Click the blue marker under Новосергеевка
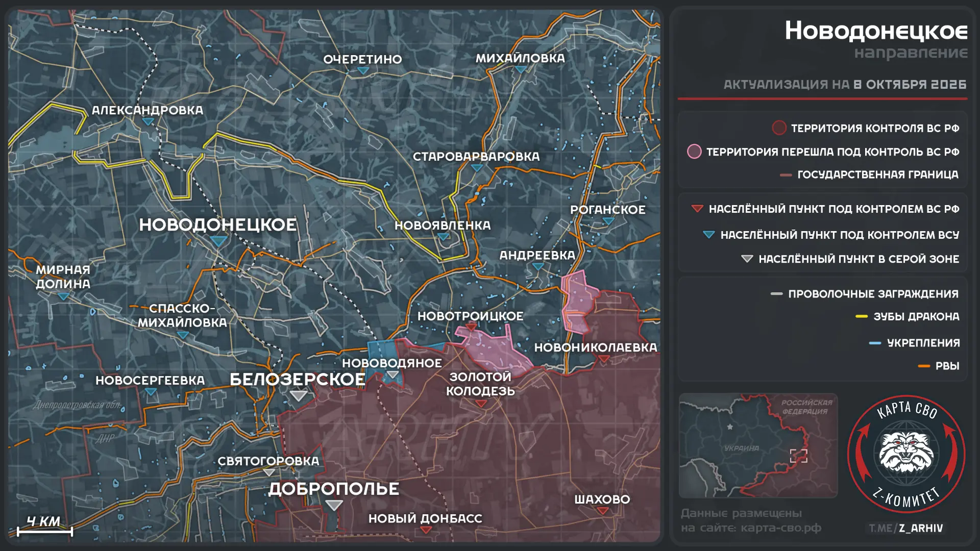980x551 pixels. tap(151, 392)
